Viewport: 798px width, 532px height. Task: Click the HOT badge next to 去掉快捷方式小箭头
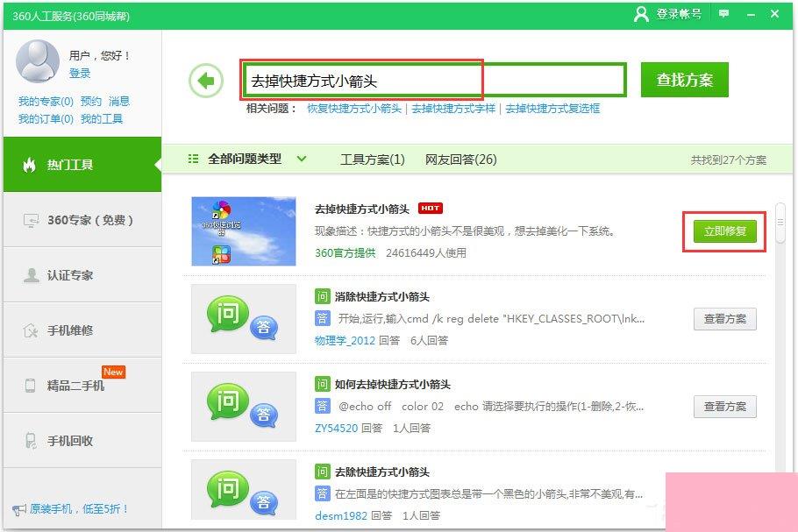click(x=430, y=208)
